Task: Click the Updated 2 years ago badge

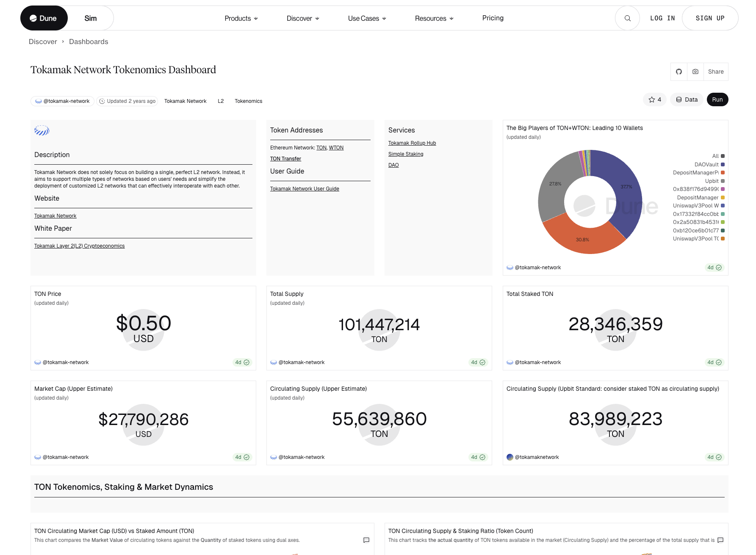Action: click(x=127, y=101)
